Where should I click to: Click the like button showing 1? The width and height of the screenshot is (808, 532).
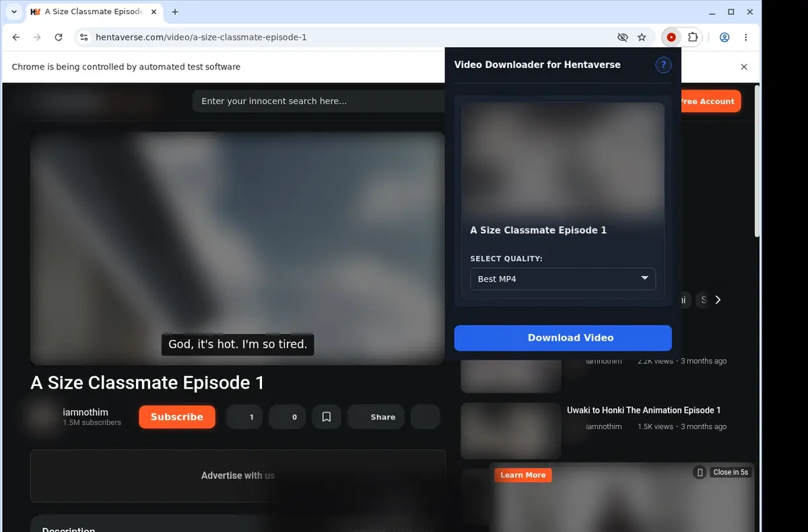click(244, 417)
